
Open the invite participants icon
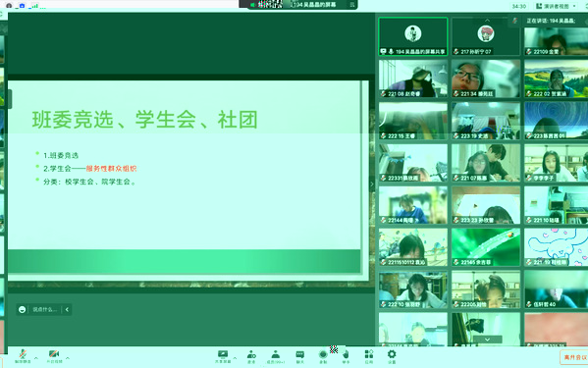click(251, 356)
